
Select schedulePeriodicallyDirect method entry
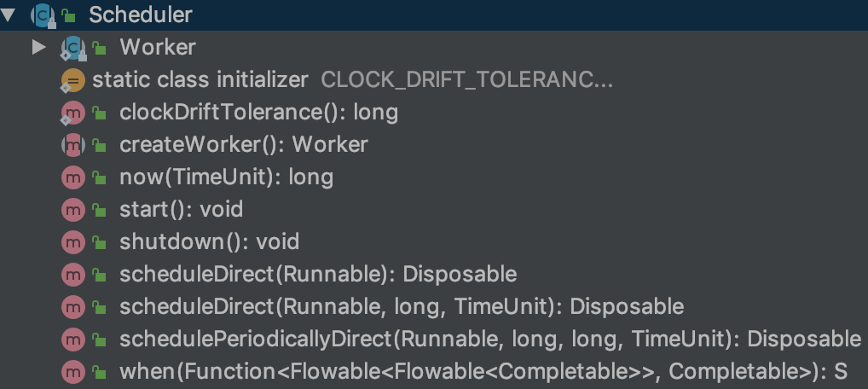click(x=490, y=339)
